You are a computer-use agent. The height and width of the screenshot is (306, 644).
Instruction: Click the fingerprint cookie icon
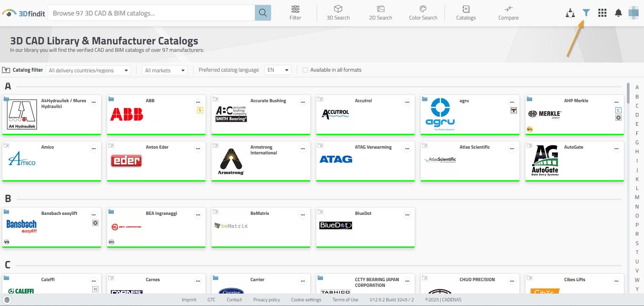point(7,300)
